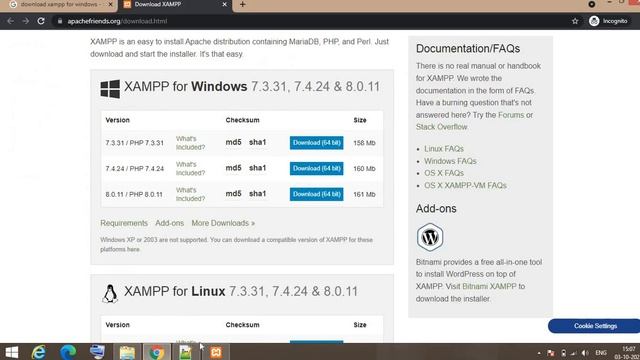
Task: Reload the page with the refresh icon
Action: pos(41,21)
